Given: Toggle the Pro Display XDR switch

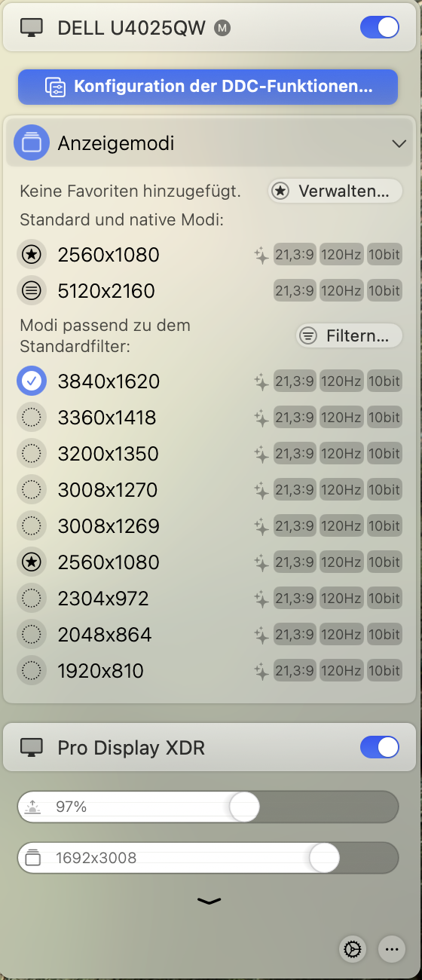Looking at the screenshot, I should 380,748.
